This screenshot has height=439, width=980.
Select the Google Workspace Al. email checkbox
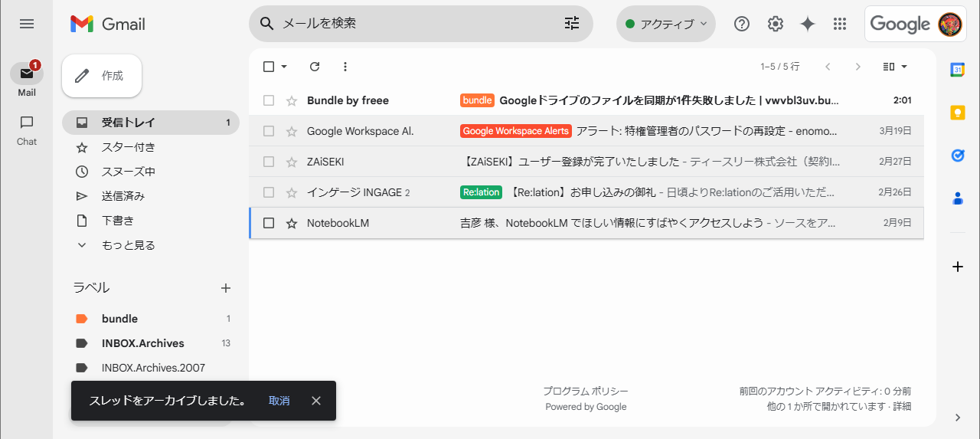click(x=269, y=131)
